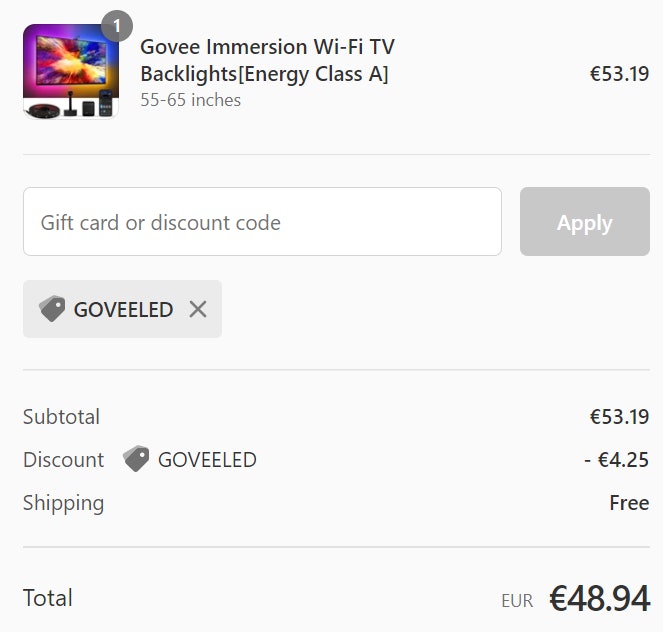Click the GOVEELED label inside the applied chip

click(x=123, y=309)
